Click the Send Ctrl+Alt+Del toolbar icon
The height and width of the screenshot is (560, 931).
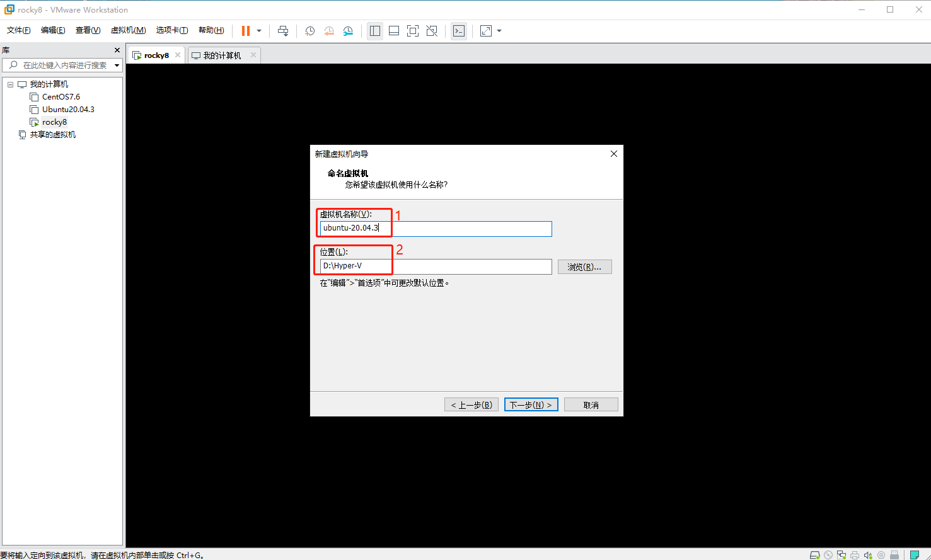tap(283, 31)
